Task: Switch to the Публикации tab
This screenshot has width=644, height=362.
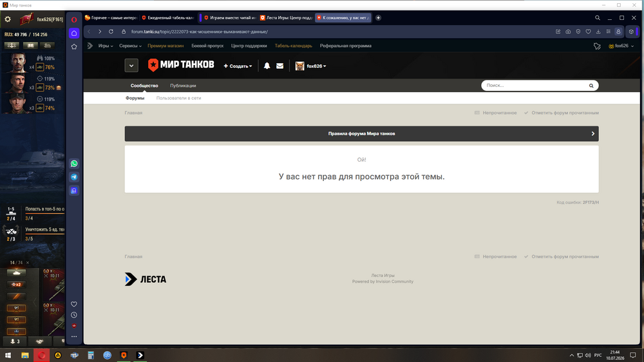Action: (x=183, y=86)
